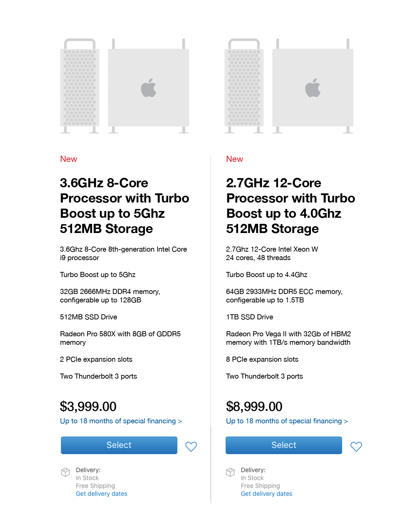Select the $8,999.00 Mac Pro configuration
This screenshot has height=530, width=420.
pyautogui.click(x=284, y=445)
